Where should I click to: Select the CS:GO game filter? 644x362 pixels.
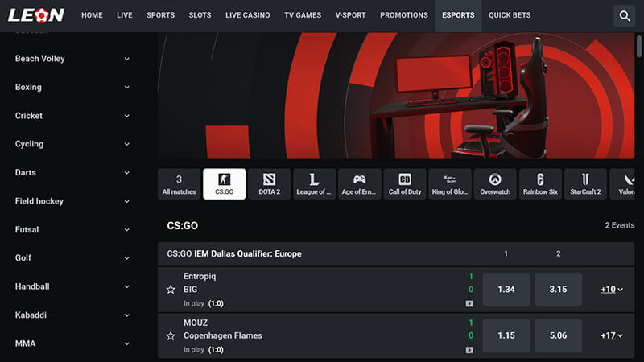point(225,184)
